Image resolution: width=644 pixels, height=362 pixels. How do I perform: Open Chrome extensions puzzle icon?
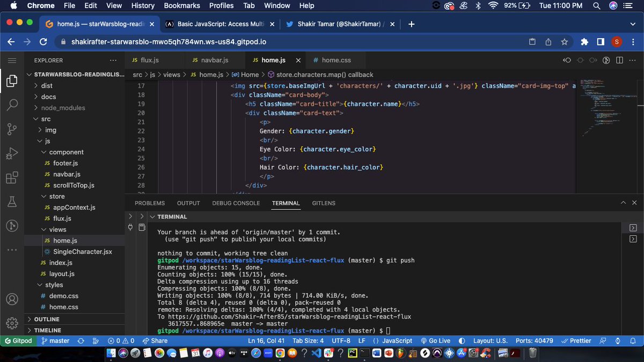pyautogui.click(x=584, y=41)
